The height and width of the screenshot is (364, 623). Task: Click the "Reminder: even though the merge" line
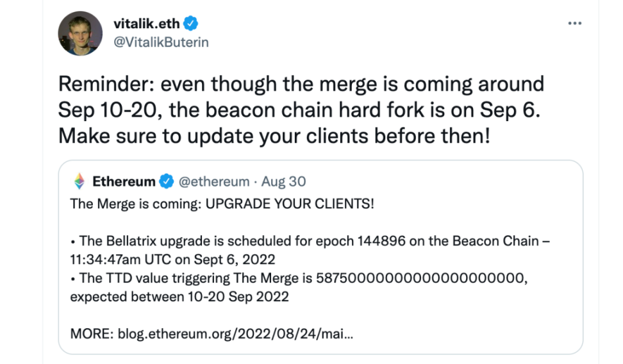pos(301,84)
